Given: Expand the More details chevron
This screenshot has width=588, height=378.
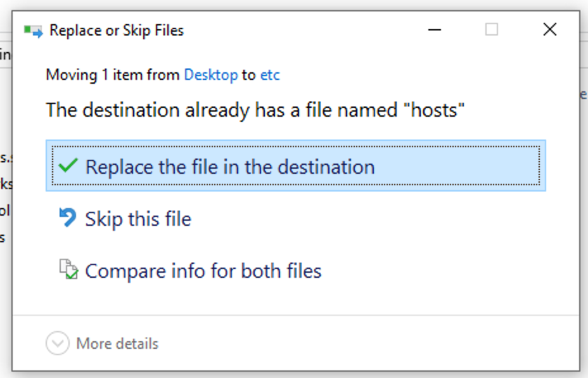Looking at the screenshot, I should click(57, 344).
